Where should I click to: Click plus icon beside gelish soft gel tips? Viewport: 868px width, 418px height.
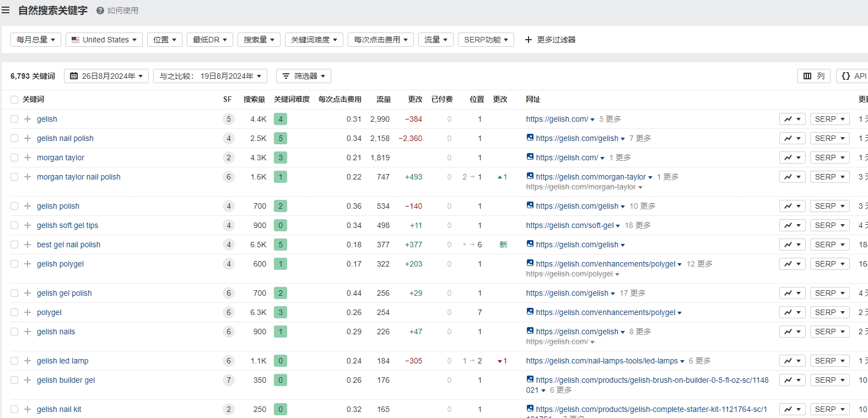pos(28,225)
